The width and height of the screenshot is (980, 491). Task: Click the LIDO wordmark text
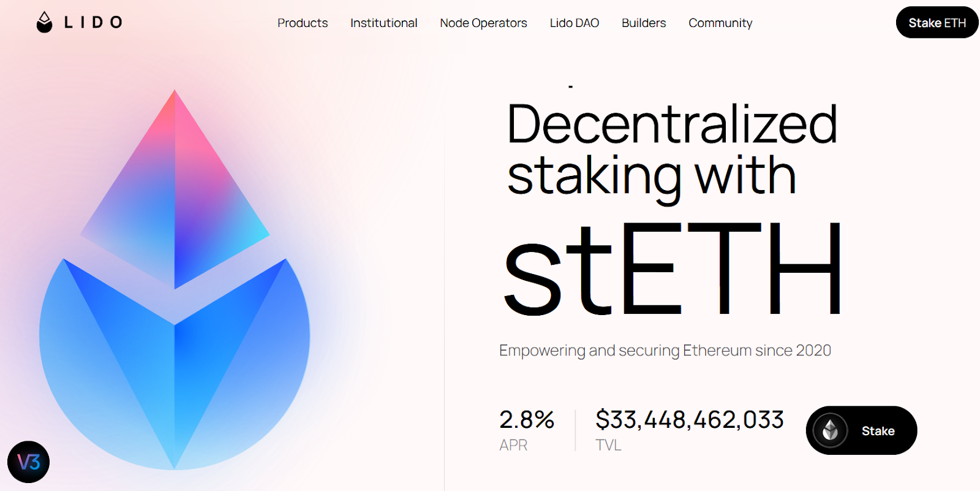coord(93,23)
